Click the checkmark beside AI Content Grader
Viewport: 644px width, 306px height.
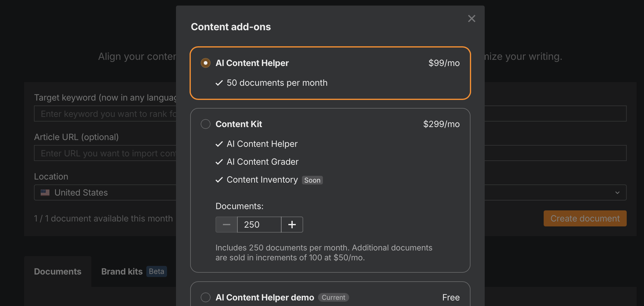tap(219, 162)
